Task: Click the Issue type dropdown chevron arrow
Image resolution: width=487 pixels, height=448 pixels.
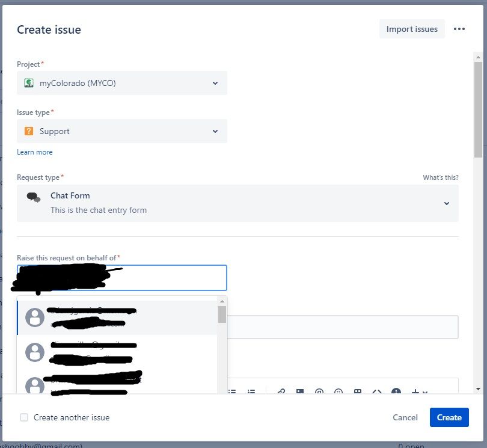Action: pyautogui.click(x=215, y=132)
